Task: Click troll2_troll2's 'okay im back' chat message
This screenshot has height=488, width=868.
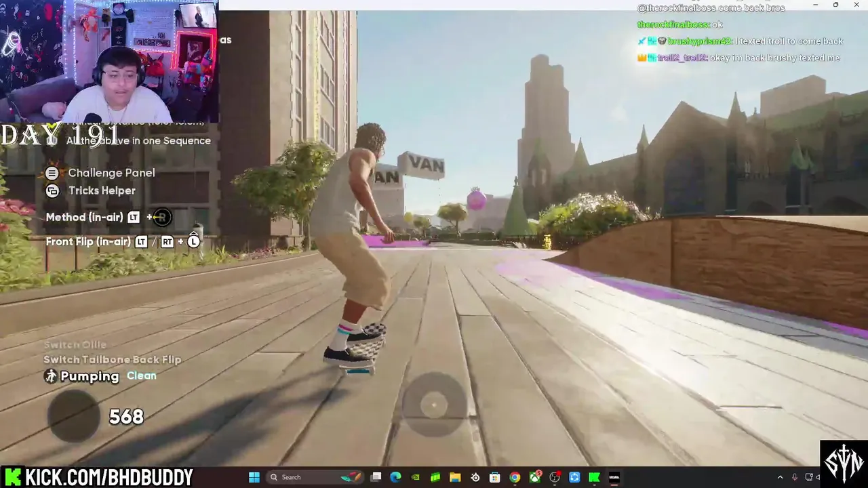Action: [x=738, y=58]
